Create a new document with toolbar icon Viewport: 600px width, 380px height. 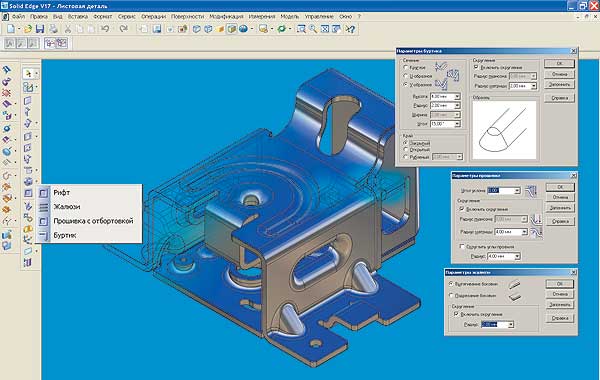point(11,29)
